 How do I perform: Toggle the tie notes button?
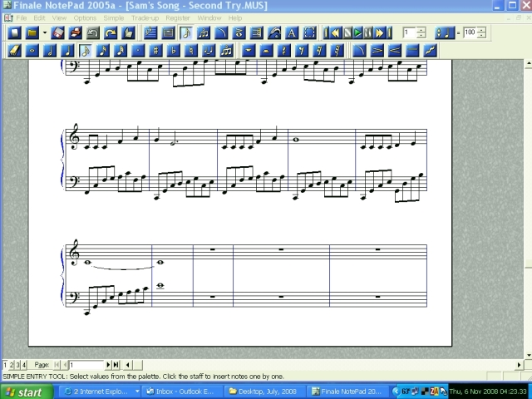[x=209, y=51]
